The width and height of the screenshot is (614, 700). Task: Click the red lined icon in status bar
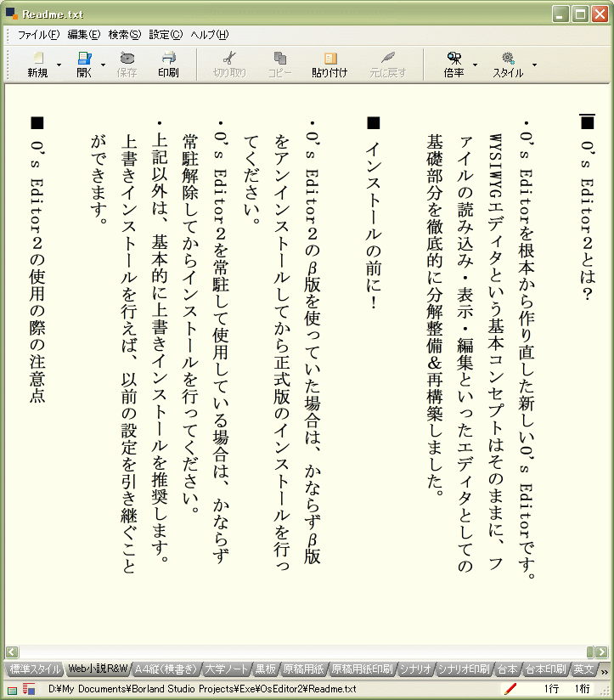(29, 689)
